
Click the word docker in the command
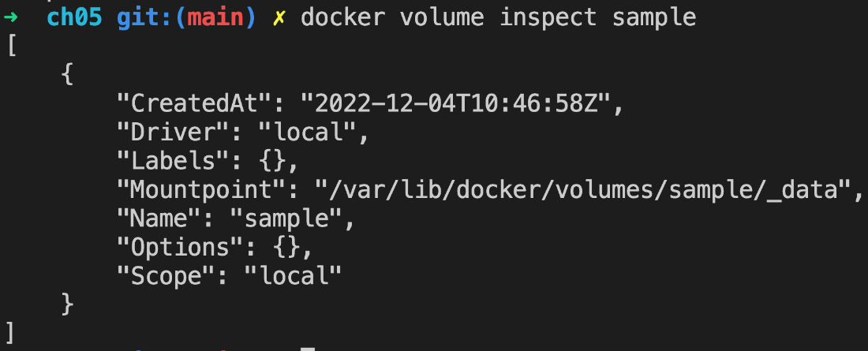point(342,17)
